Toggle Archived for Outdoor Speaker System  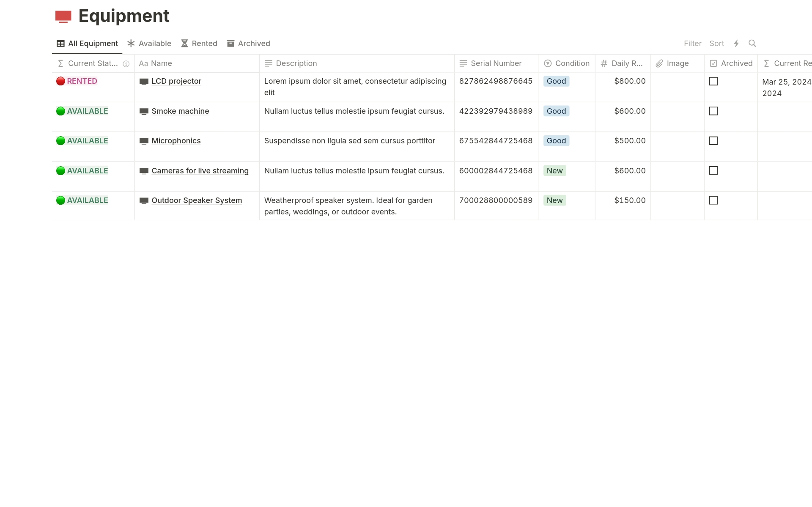(713, 200)
